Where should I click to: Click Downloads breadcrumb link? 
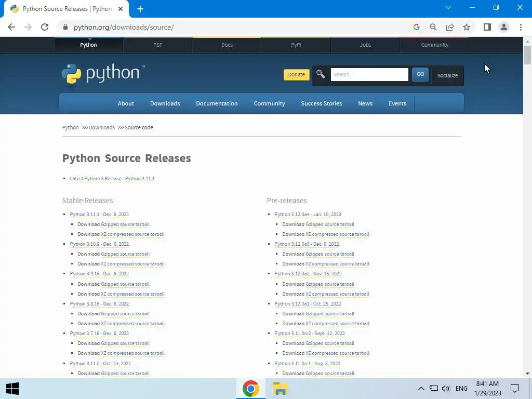(102, 128)
